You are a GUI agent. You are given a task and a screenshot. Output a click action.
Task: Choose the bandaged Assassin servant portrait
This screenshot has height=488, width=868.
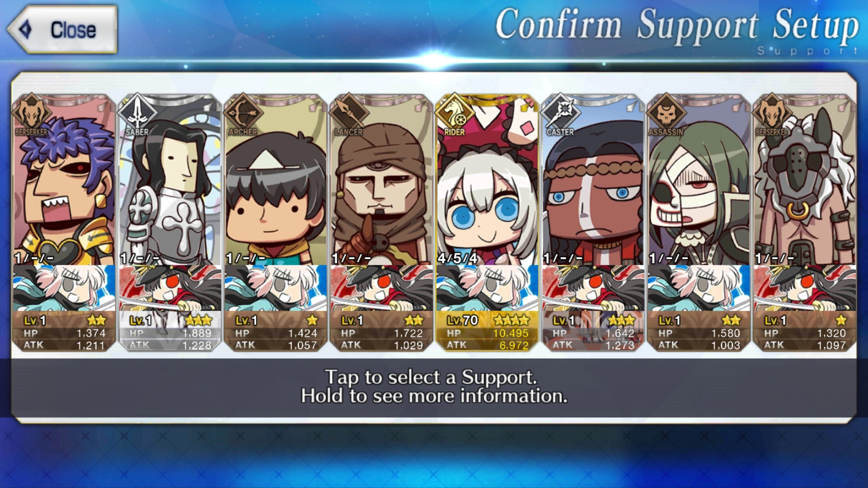[699, 181]
